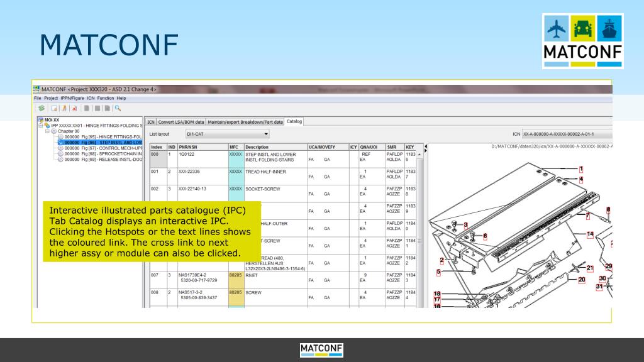The width and height of the screenshot is (644, 362).
Task: Click hotspot 20 in the illustration
Action: pos(582,280)
